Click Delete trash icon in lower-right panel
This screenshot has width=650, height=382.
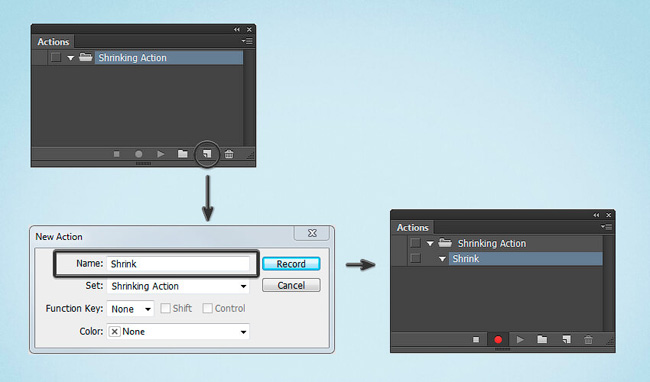point(588,340)
